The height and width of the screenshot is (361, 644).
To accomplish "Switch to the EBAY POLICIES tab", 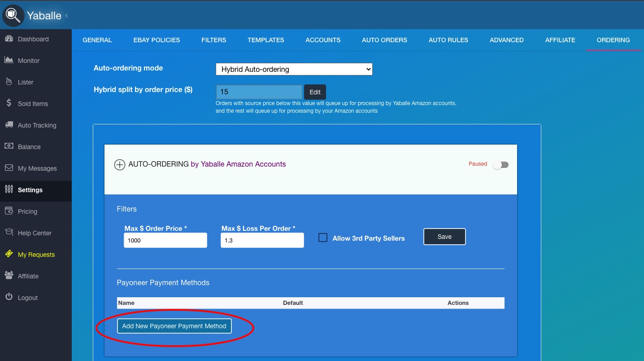I will [x=157, y=40].
